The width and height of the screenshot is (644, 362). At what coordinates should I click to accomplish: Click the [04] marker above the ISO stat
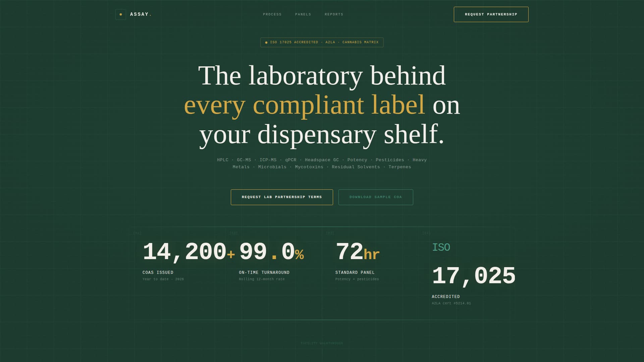click(x=426, y=233)
